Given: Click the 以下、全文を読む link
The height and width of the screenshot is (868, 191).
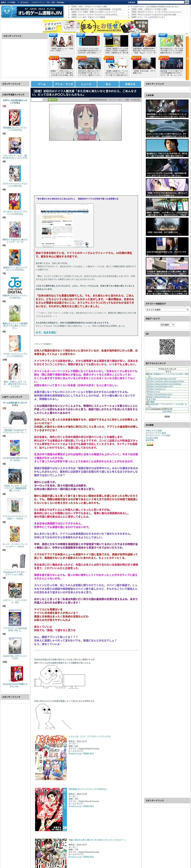Looking at the screenshot, I should click(46, 332).
